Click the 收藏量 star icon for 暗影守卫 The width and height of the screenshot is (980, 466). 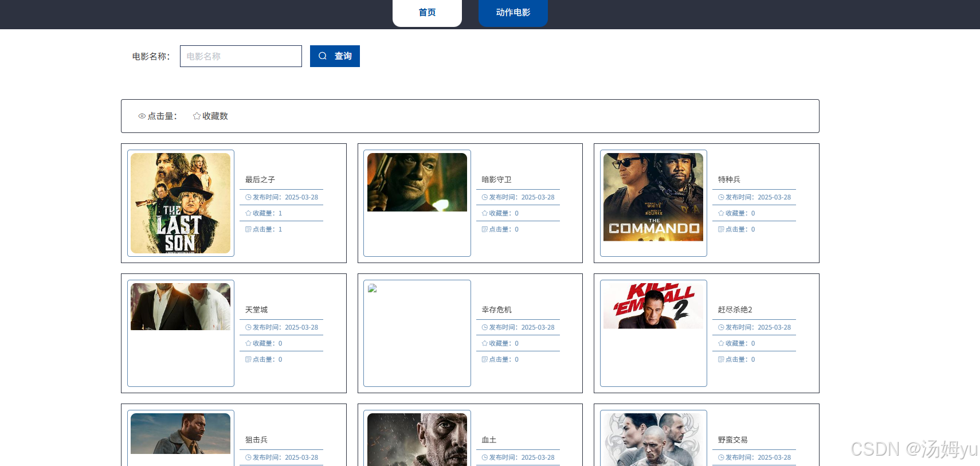click(x=484, y=213)
